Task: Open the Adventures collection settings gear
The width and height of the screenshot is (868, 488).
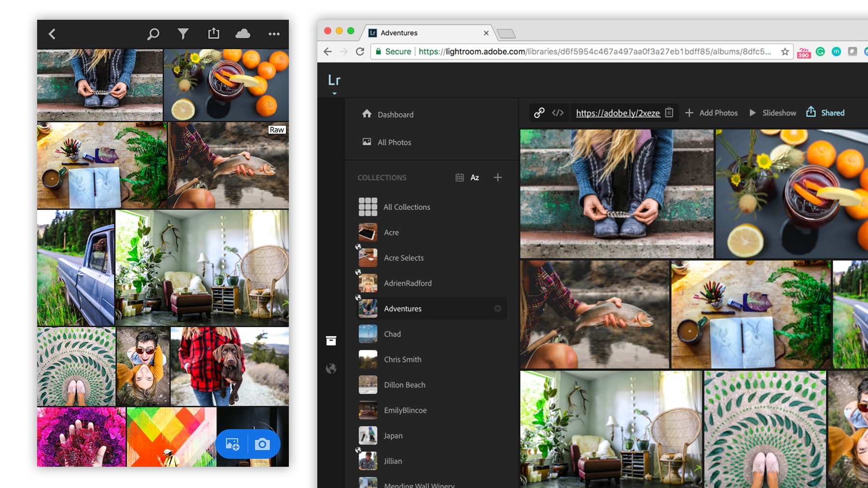Action: pyautogui.click(x=498, y=309)
